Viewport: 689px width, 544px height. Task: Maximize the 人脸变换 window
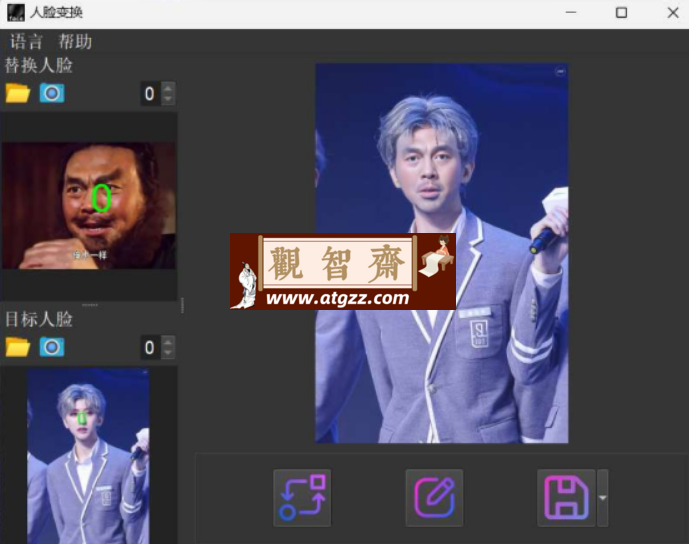point(621,13)
